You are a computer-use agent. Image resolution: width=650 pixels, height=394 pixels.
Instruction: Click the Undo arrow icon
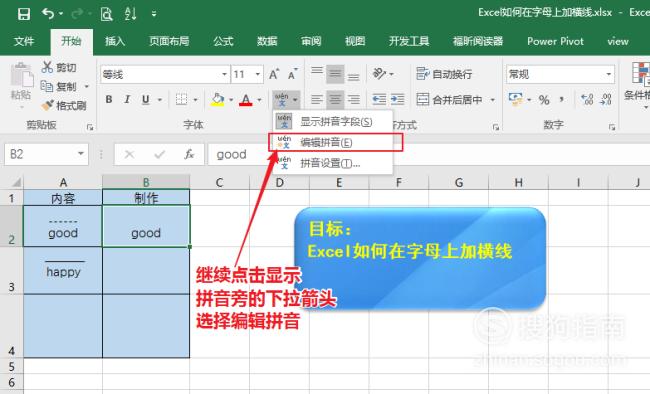tap(48, 14)
